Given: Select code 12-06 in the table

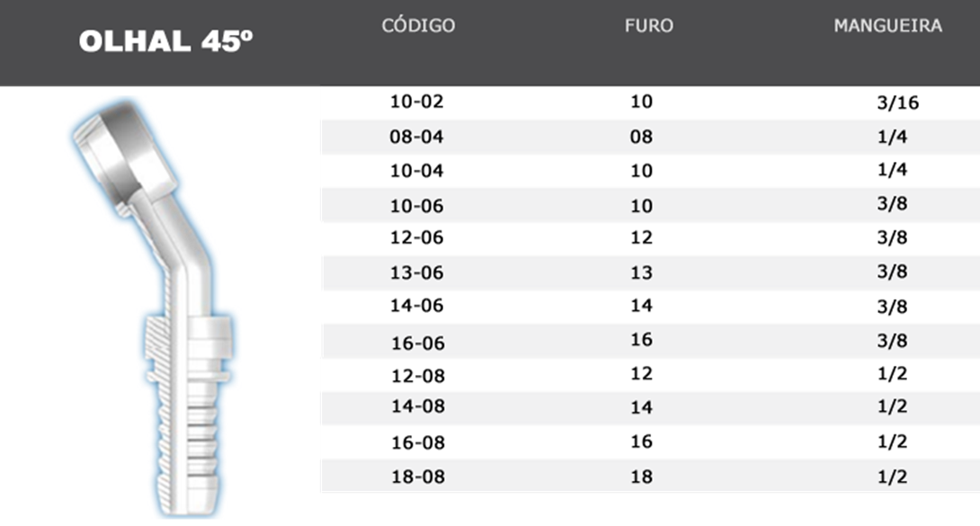Looking at the screenshot, I should tap(417, 238).
